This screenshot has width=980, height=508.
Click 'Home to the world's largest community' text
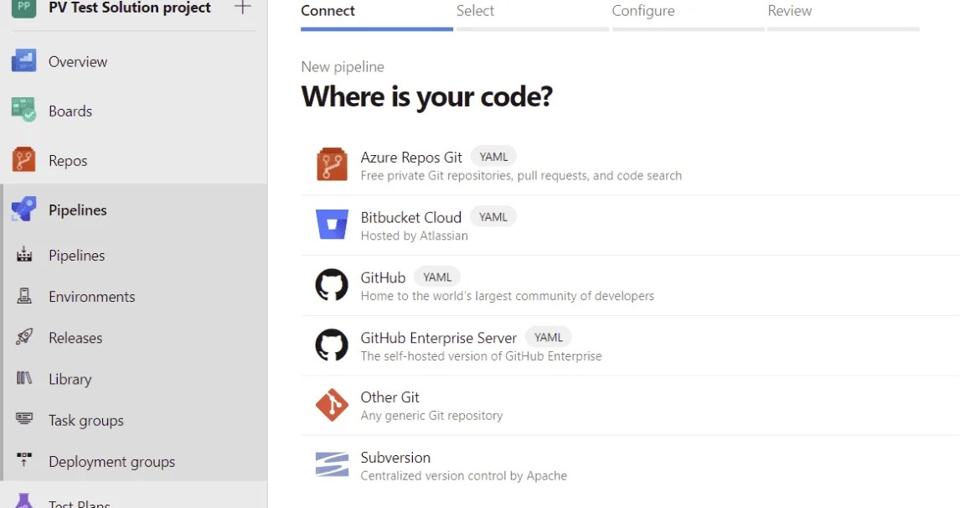(x=508, y=296)
